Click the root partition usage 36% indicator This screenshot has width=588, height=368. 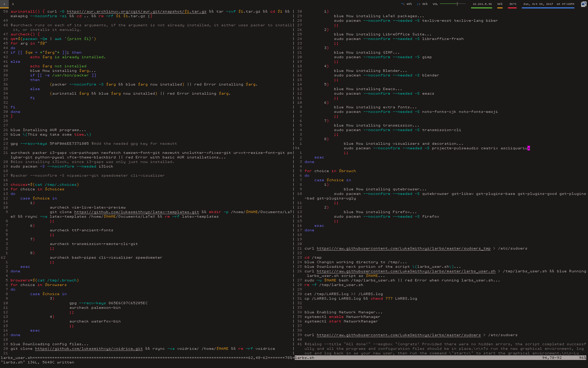[422, 4]
